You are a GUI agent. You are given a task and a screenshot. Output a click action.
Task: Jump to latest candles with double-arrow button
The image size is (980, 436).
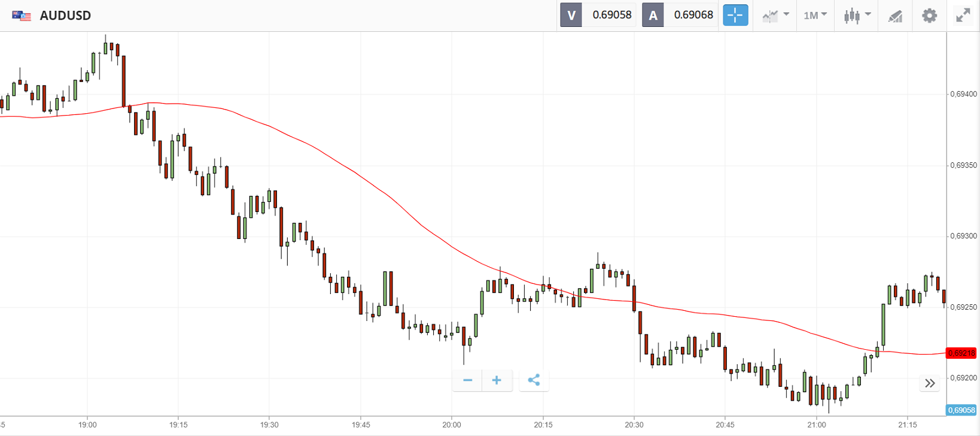tap(929, 383)
